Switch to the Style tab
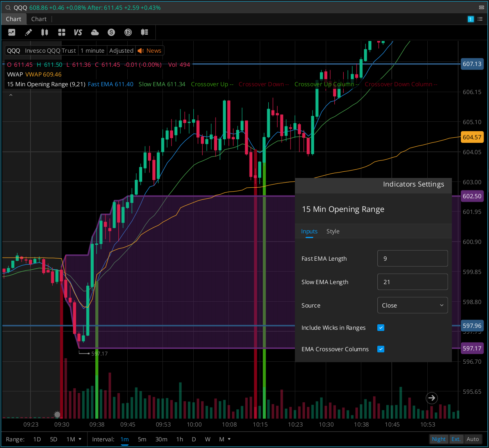489x448 pixels. pyautogui.click(x=333, y=231)
